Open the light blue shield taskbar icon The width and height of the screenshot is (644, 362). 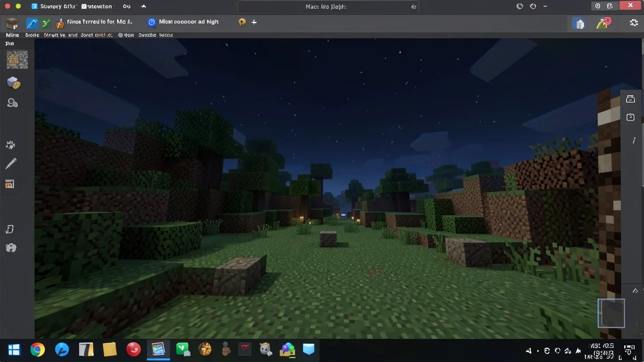pos(309,349)
